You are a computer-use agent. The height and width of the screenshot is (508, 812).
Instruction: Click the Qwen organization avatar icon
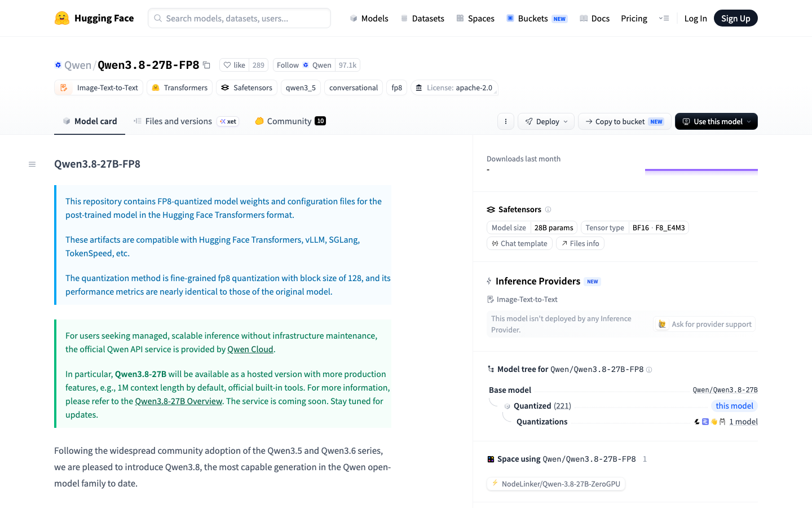pos(58,65)
